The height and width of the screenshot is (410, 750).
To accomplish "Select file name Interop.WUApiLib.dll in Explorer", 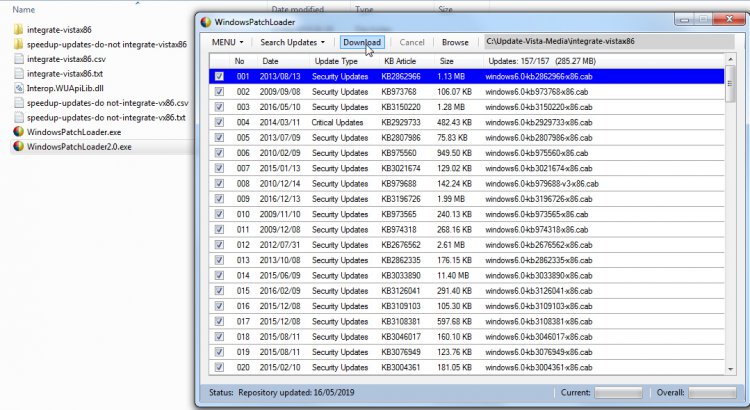I will 65,88.
